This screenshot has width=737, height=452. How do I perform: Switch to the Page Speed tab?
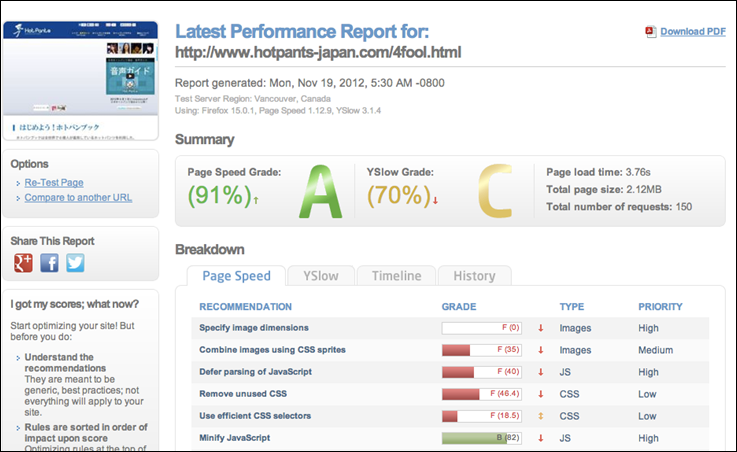tap(236, 276)
